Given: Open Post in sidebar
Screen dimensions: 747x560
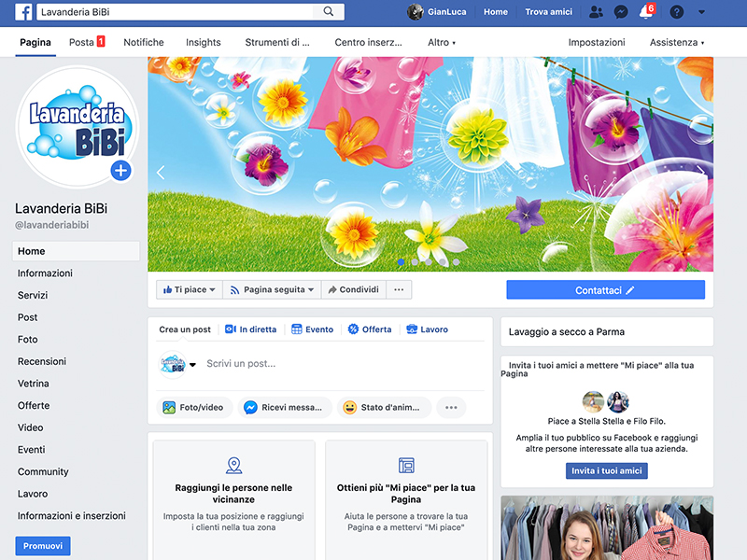Looking at the screenshot, I should coord(28,317).
